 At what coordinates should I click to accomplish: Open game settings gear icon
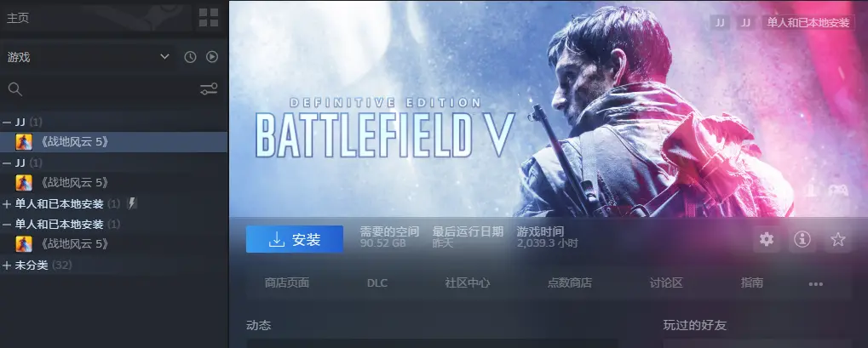(x=767, y=239)
